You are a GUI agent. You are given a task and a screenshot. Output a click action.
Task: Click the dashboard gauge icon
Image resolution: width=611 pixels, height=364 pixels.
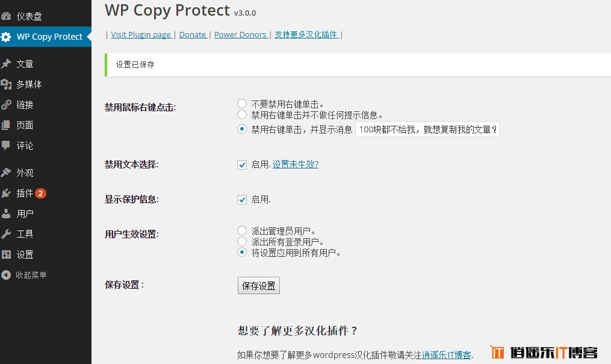point(6,16)
